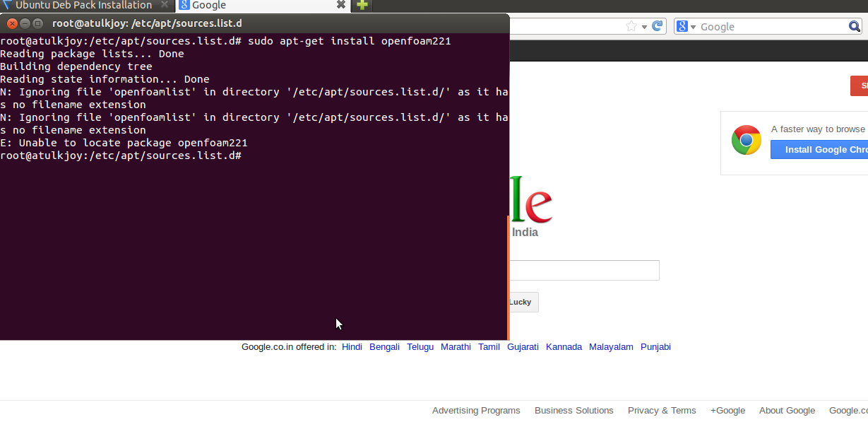This screenshot has height=422, width=868.
Task: Close the Google browser tab
Action: [341, 5]
